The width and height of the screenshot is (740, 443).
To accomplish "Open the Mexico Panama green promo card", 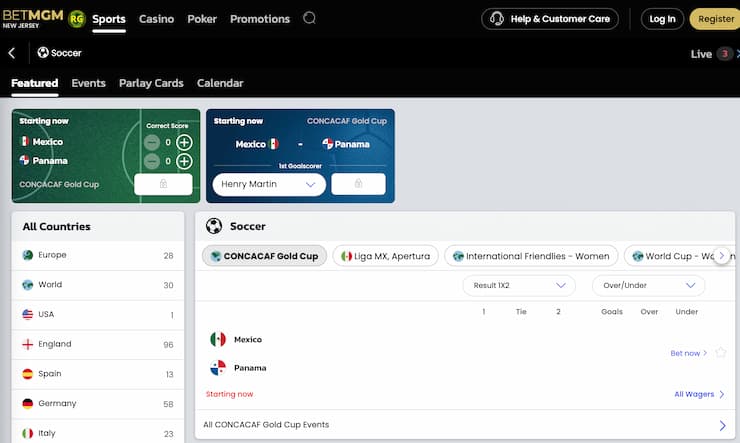I will tap(106, 156).
